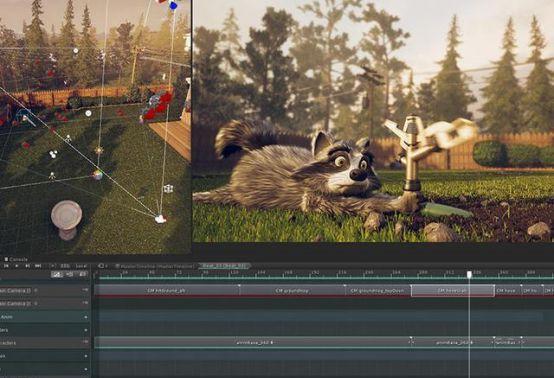Select the animbase_sh3 animation clip under playhead
Image resolution: width=554 pixels, height=378 pixels.
click(x=453, y=342)
